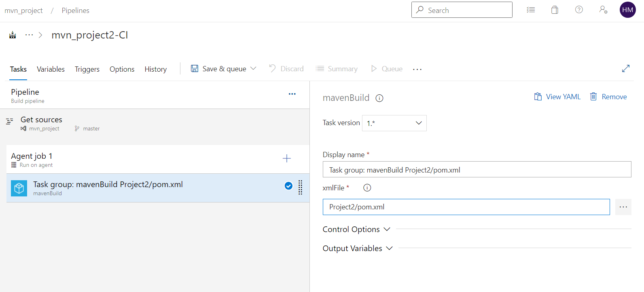Switch to the Triggers tab
Viewport: 644px width, 292px height.
click(87, 69)
